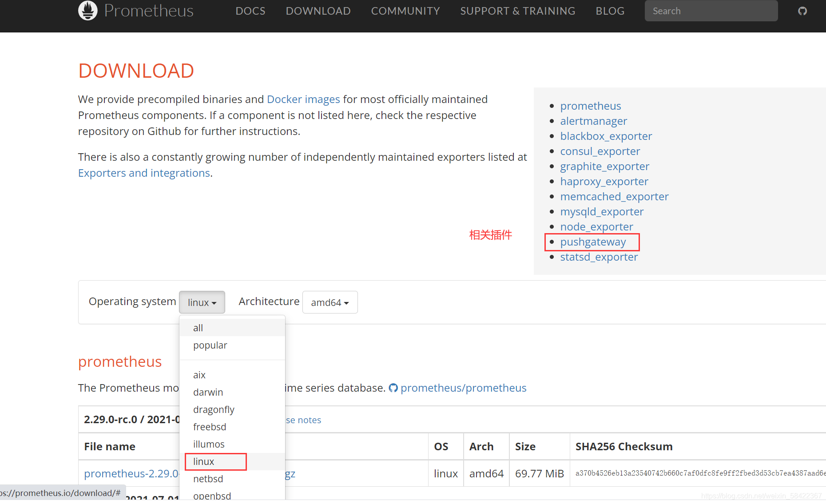826x504 pixels.
Task: Open the DOWNLOAD menu item
Action: click(318, 11)
